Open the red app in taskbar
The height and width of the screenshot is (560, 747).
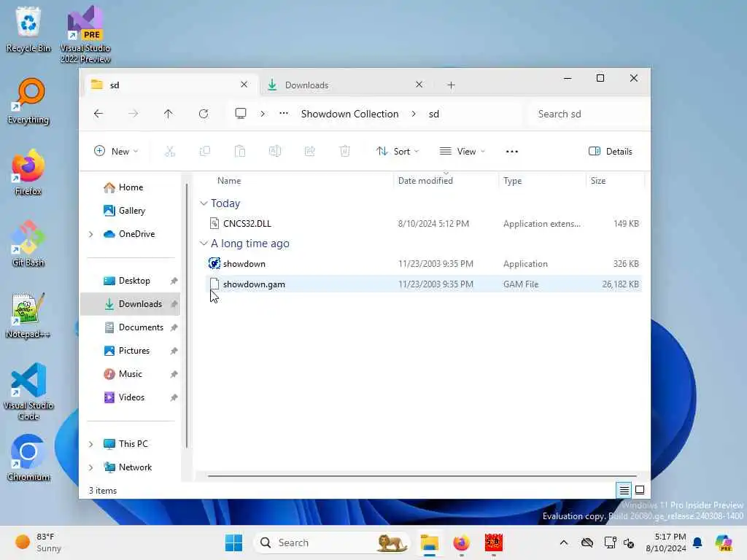click(x=494, y=542)
